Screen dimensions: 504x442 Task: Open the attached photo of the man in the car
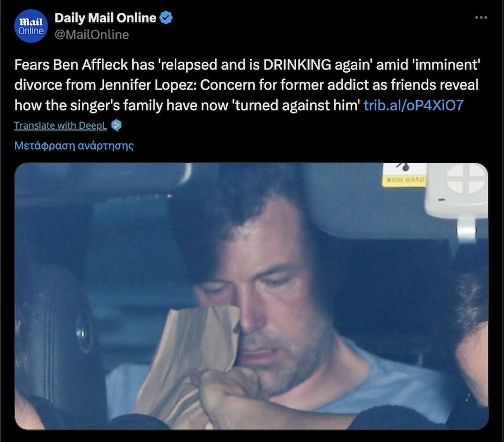251,296
